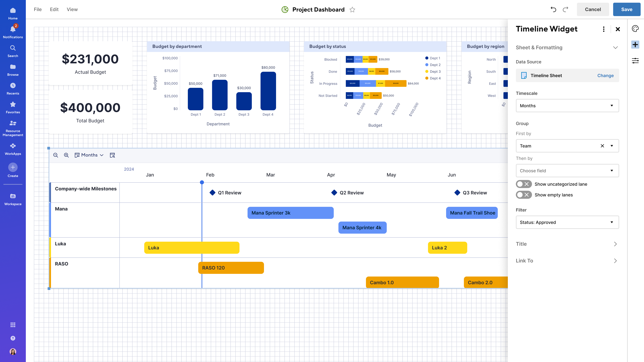Viewport: 644px width, 362px height.
Task: Open the Favorites panel from the sidebar
Action: 13,104
